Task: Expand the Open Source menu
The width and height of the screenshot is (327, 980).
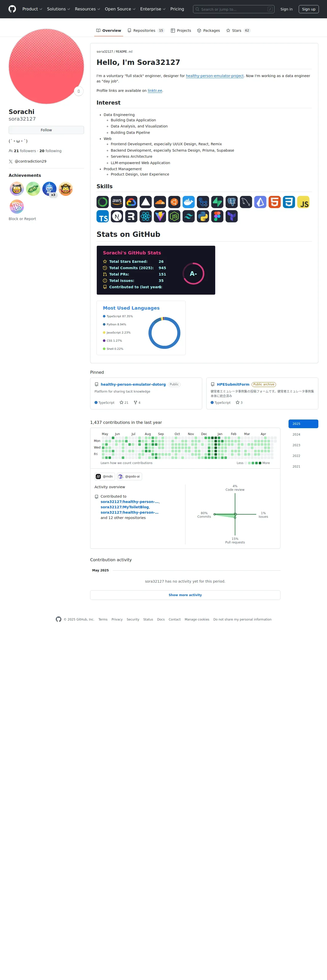Action: [120, 9]
